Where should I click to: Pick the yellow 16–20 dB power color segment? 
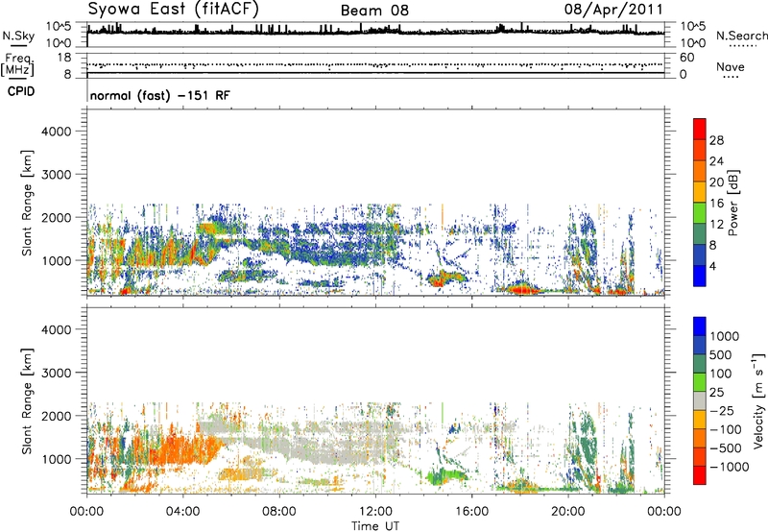click(x=700, y=192)
